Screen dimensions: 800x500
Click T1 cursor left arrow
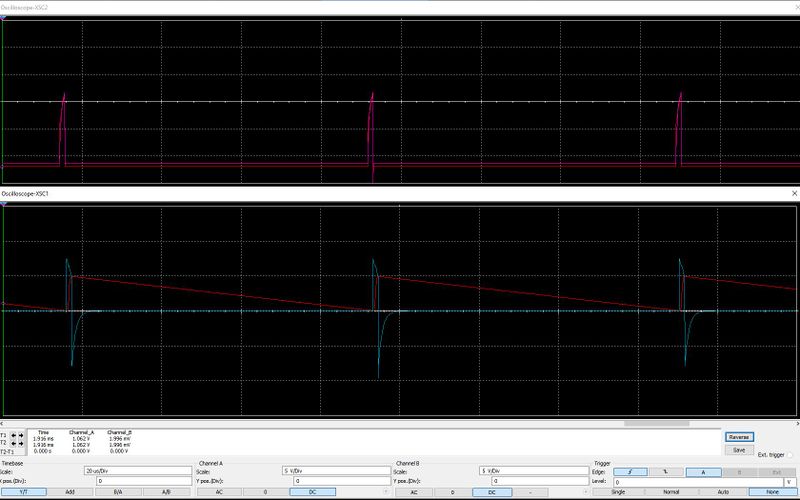pos(15,437)
